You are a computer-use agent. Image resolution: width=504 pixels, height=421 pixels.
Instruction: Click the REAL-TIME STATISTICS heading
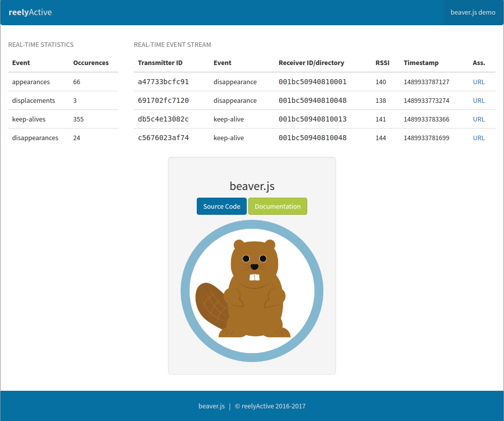coord(41,45)
